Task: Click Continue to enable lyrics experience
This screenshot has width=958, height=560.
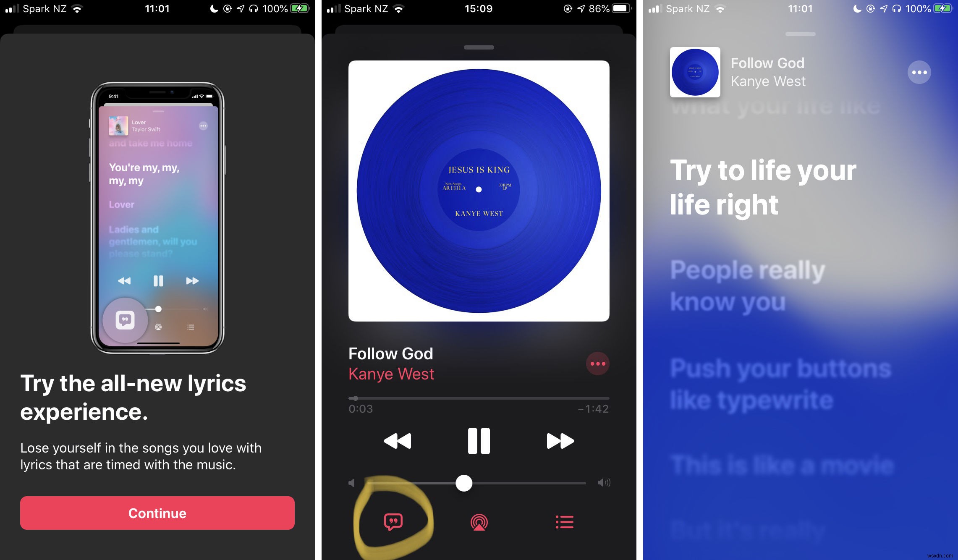Action: [x=160, y=513]
